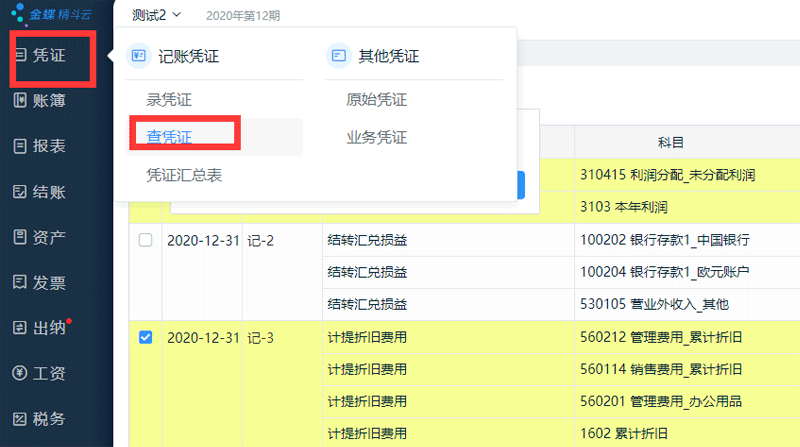Select 账簿 label in sidebar
The image size is (800, 447).
[49, 101]
